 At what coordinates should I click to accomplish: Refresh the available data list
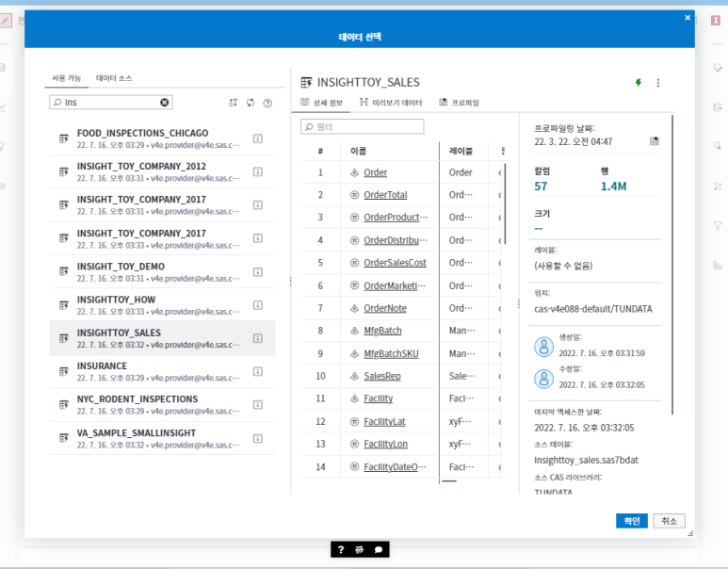pos(251,103)
